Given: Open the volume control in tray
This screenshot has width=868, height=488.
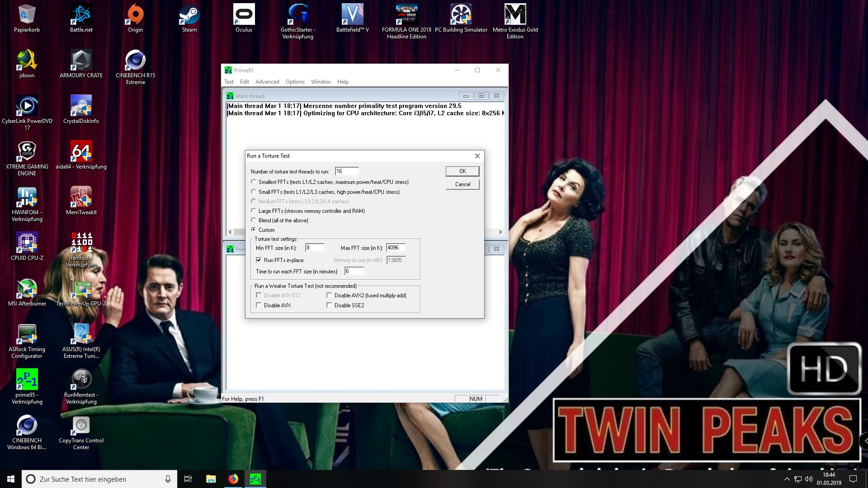Looking at the screenshot, I should [x=809, y=479].
